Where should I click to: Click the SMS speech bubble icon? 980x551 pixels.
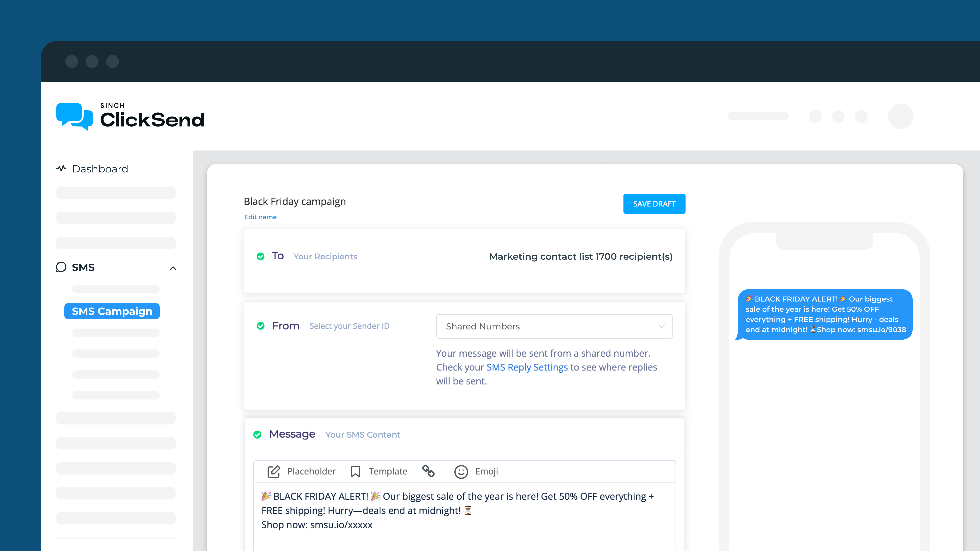click(x=61, y=267)
